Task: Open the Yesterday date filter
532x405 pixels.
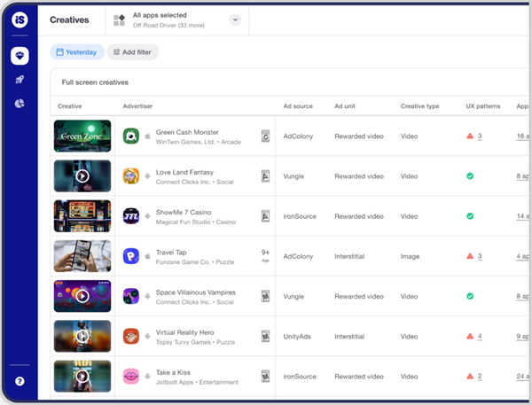Action: point(77,52)
